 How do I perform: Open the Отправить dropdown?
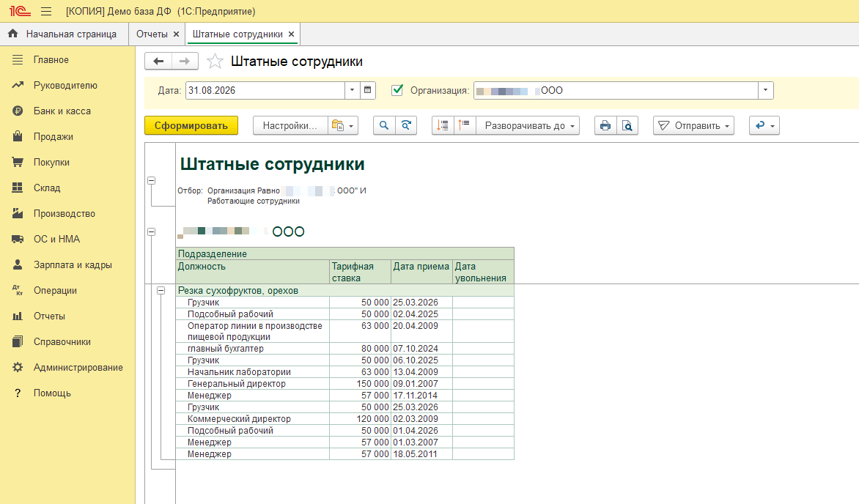pyautogui.click(x=693, y=125)
